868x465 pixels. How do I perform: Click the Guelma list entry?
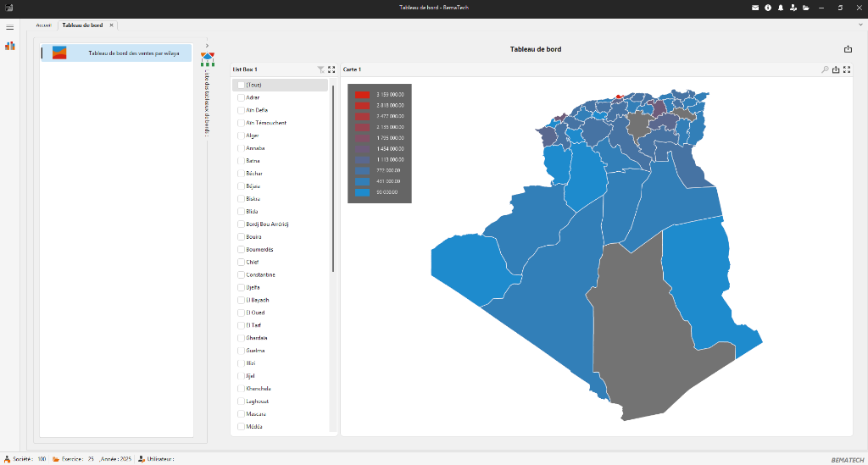point(255,351)
